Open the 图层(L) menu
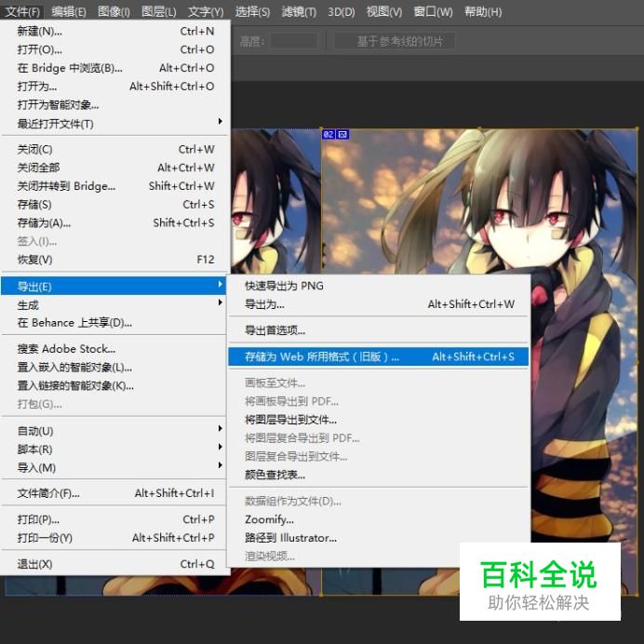The height and width of the screenshot is (644, 644). [x=158, y=11]
